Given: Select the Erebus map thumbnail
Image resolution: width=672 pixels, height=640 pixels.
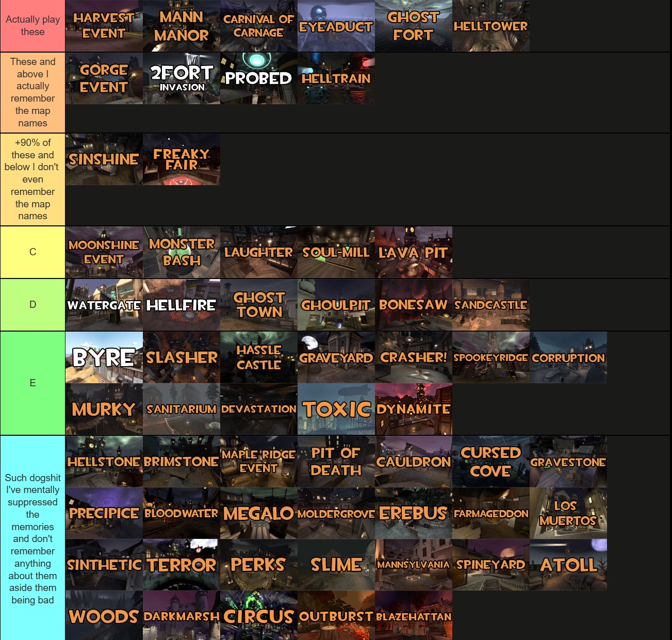Looking at the screenshot, I should pyautogui.click(x=414, y=513).
